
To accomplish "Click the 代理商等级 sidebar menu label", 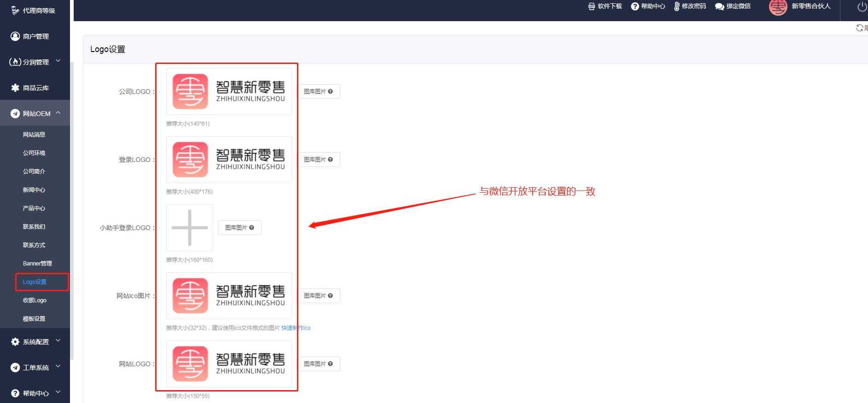I will tap(39, 11).
